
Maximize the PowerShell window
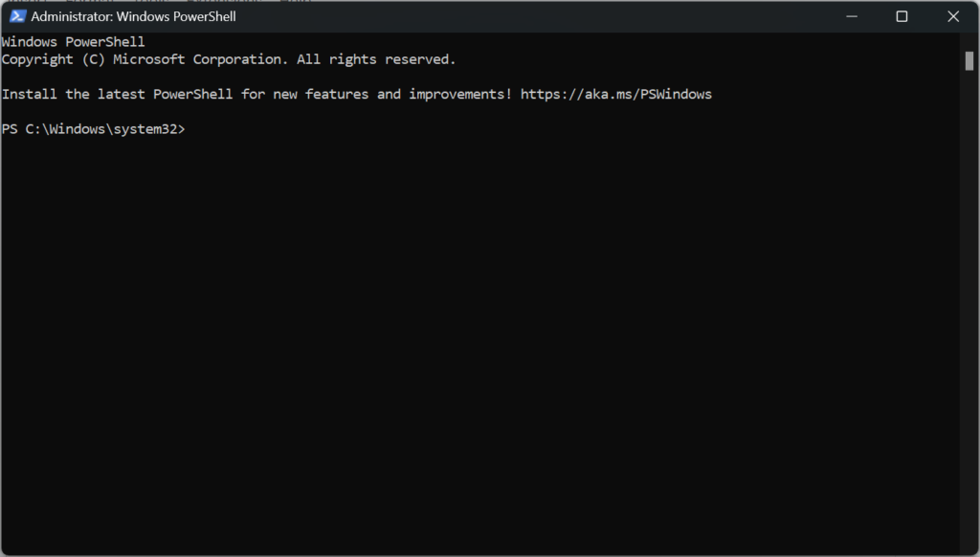pyautogui.click(x=902, y=16)
